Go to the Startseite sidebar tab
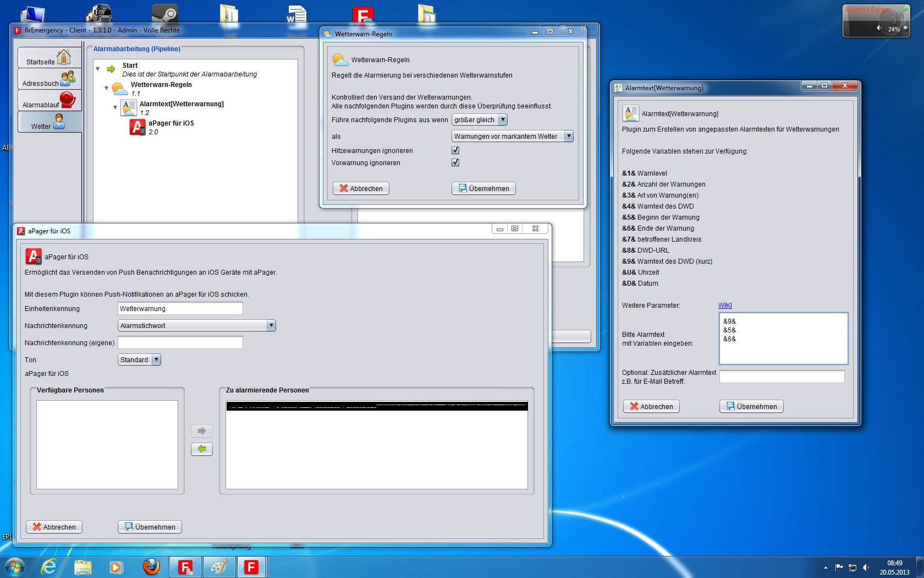Screen dimensions: 924x578 pos(50,58)
